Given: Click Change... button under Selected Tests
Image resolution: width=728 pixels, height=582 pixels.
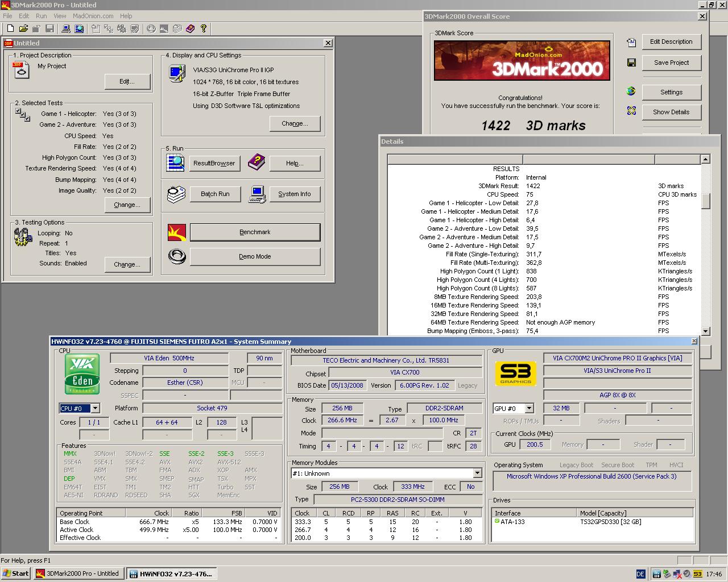Looking at the screenshot, I should [127, 205].
